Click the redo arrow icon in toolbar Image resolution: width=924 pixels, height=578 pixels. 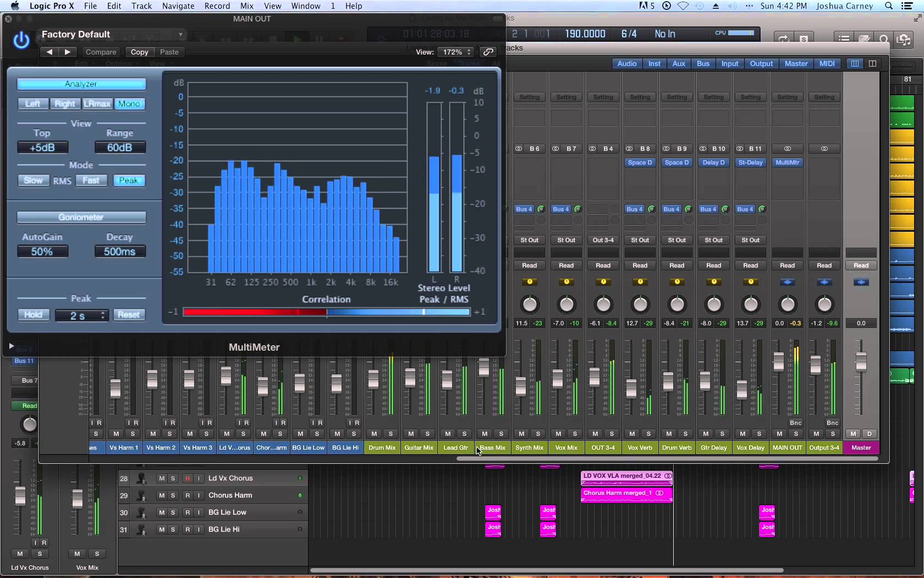(x=783, y=39)
